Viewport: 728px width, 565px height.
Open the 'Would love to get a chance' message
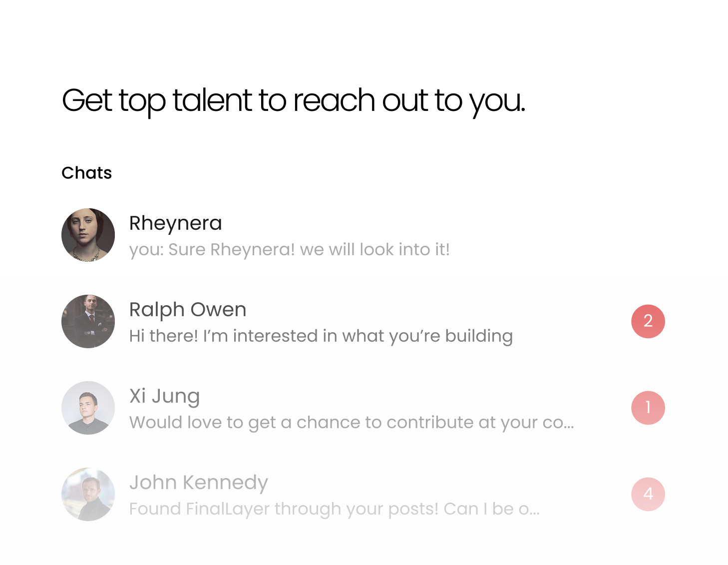pos(352,422)
